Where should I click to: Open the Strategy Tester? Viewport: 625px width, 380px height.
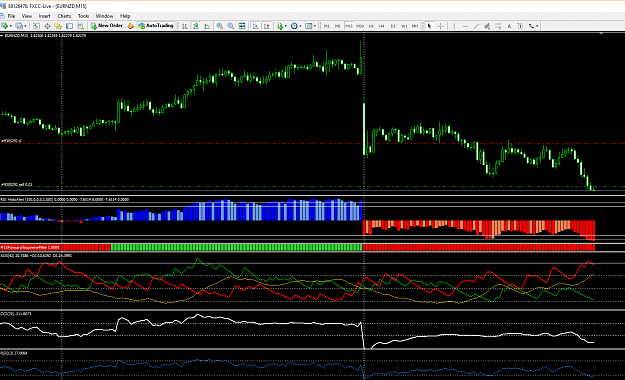tap(81, 26)
